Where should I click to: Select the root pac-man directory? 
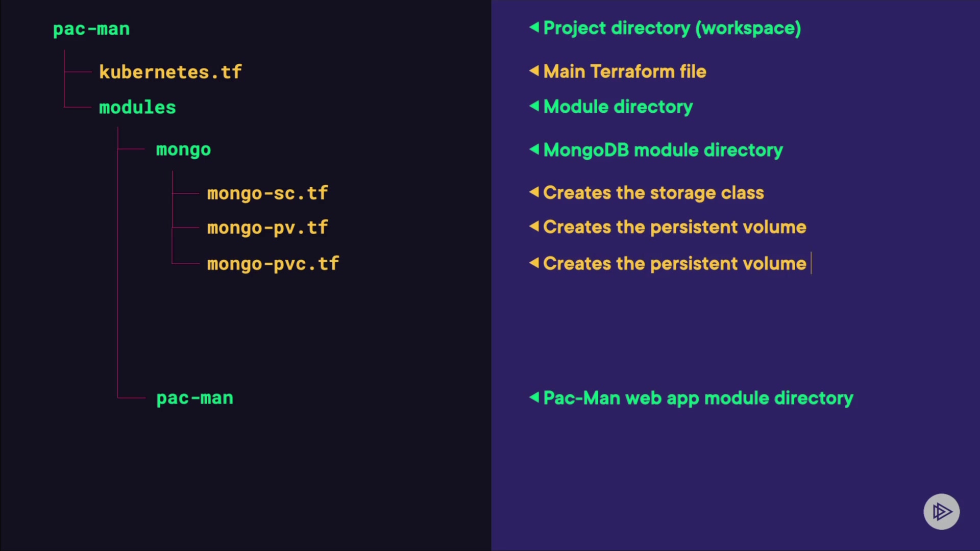coord(91,29)
